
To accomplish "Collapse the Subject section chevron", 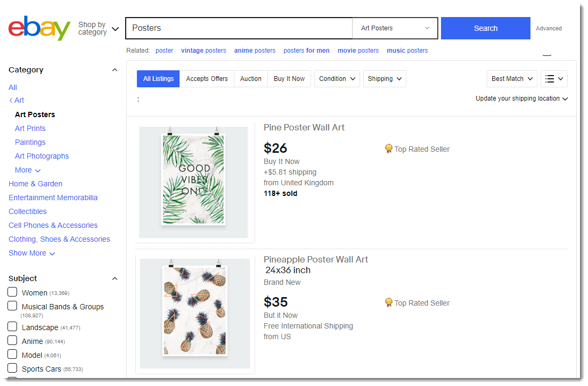I will tap(115, 278).
